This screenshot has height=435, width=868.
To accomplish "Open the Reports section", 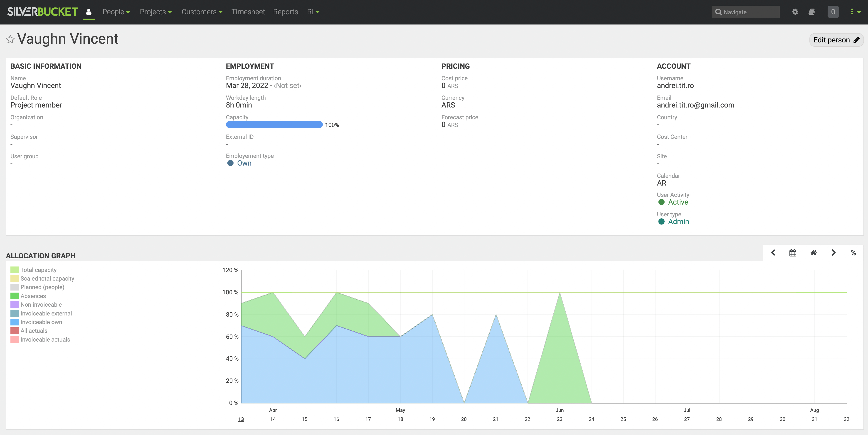I will tap(285, 11).
